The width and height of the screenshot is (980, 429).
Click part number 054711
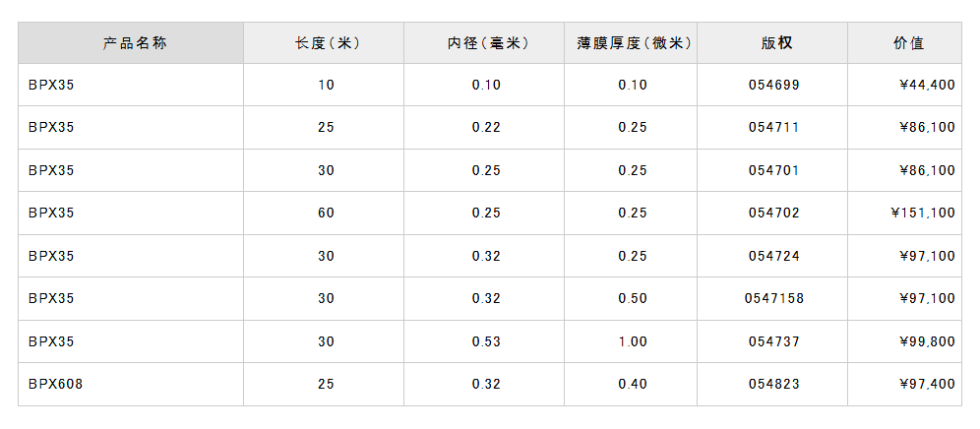tap(774, 128)
